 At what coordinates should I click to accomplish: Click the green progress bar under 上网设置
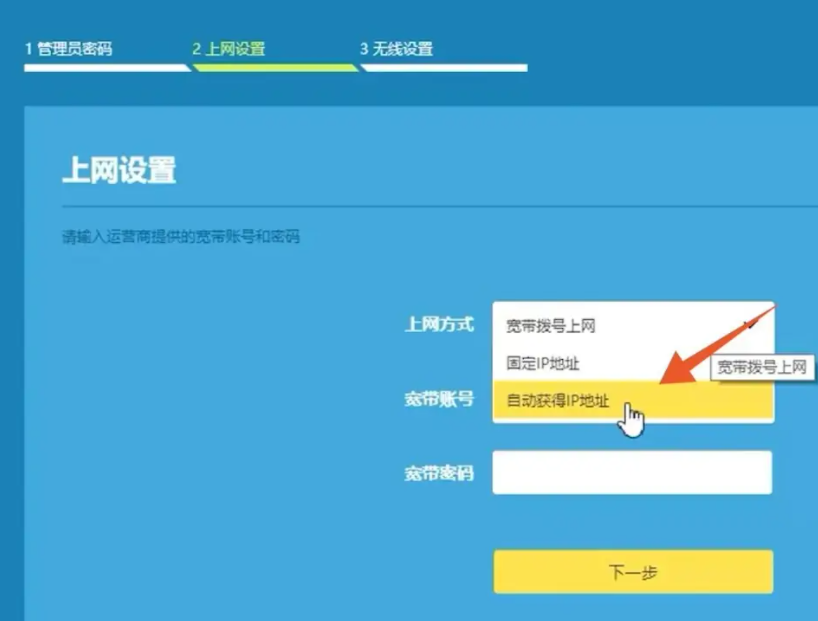pyautogui.click(x=275, y=68)
